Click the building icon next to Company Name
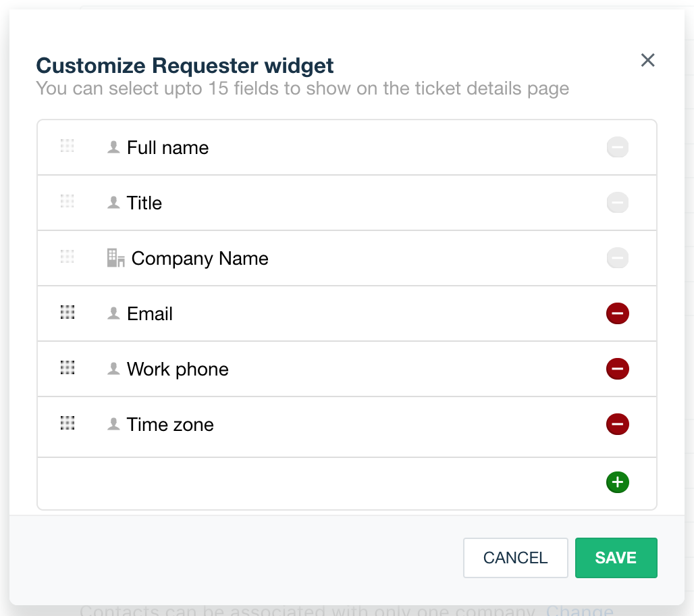694x616 pixels. click(x=115, y=258)
